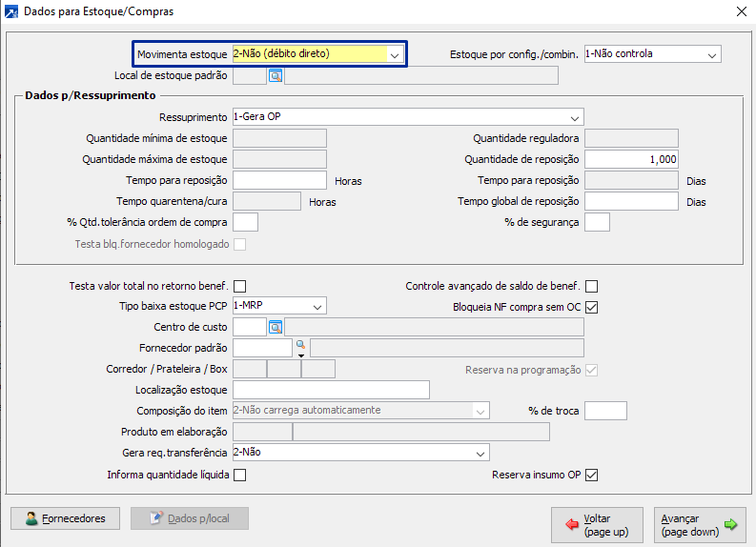Click the Fornecedores button

[x=65, y=518]
